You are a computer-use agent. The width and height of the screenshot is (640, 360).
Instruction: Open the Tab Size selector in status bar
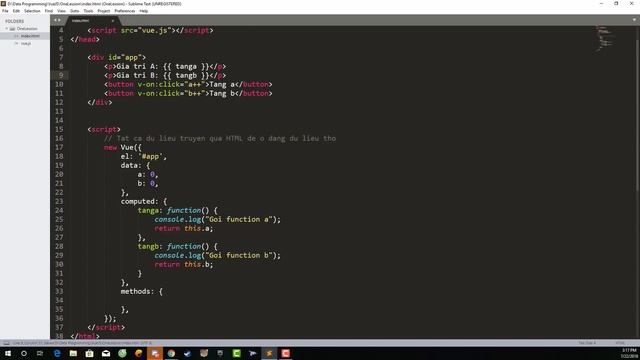click(587, 343)
